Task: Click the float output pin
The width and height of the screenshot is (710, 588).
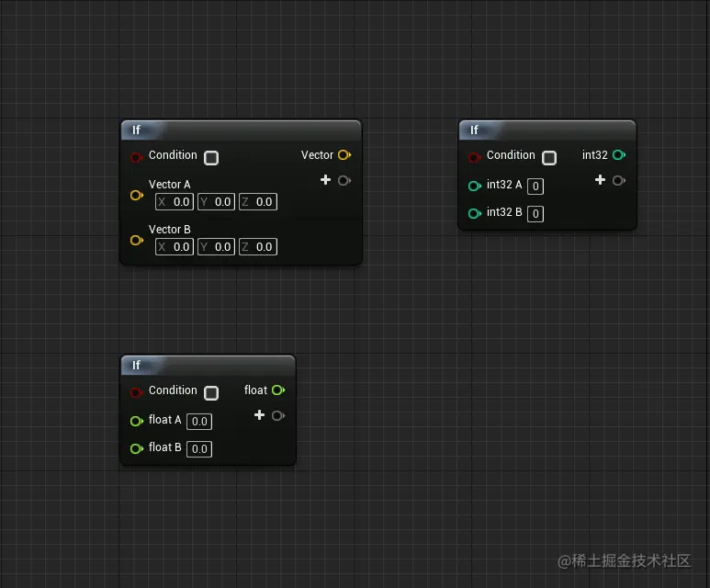Action: point(278,390)
